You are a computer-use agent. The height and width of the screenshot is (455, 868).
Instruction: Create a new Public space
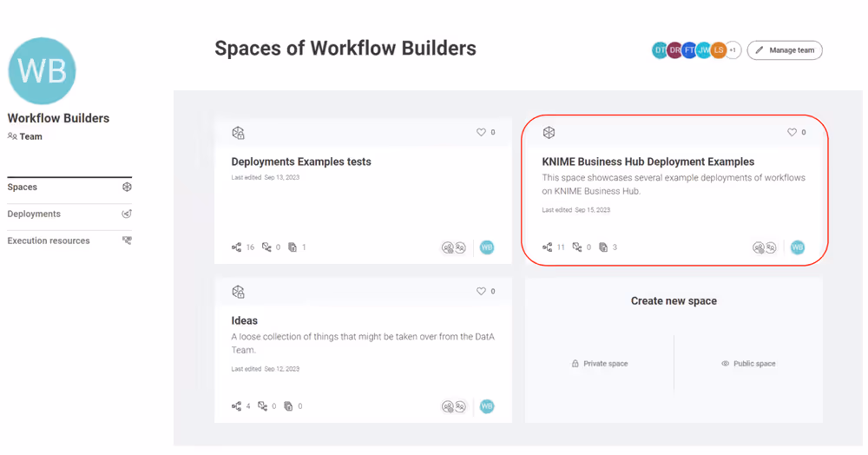(x=748, y=364)
